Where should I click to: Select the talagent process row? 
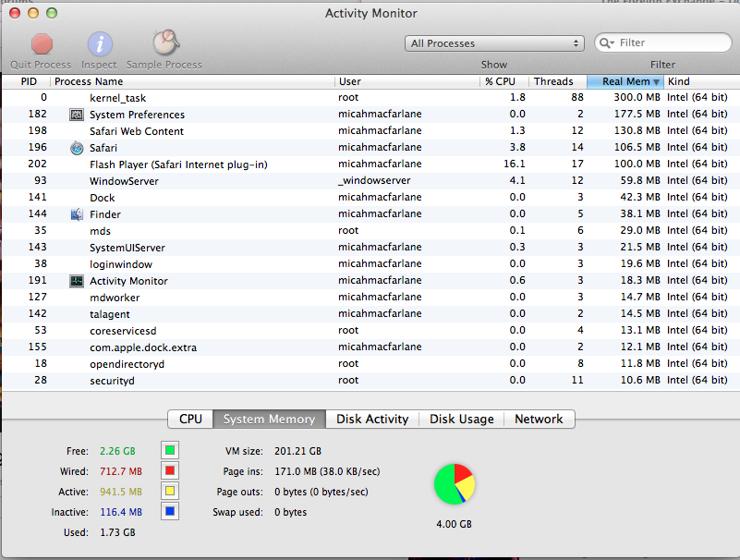(370, 314)
